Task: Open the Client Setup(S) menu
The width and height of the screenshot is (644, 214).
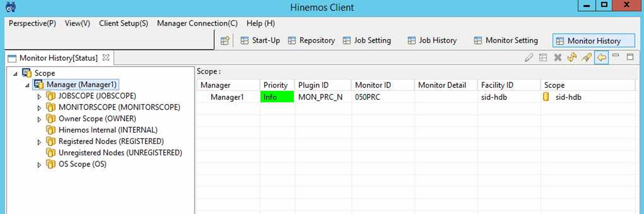Action: (124, 23)
